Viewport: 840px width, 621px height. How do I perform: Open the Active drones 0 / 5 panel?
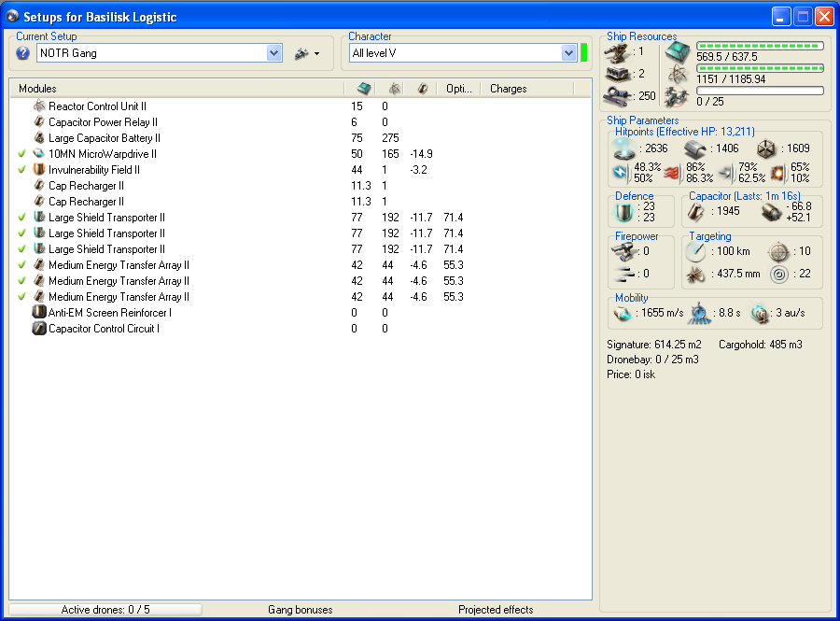click(x=105, y=610)
